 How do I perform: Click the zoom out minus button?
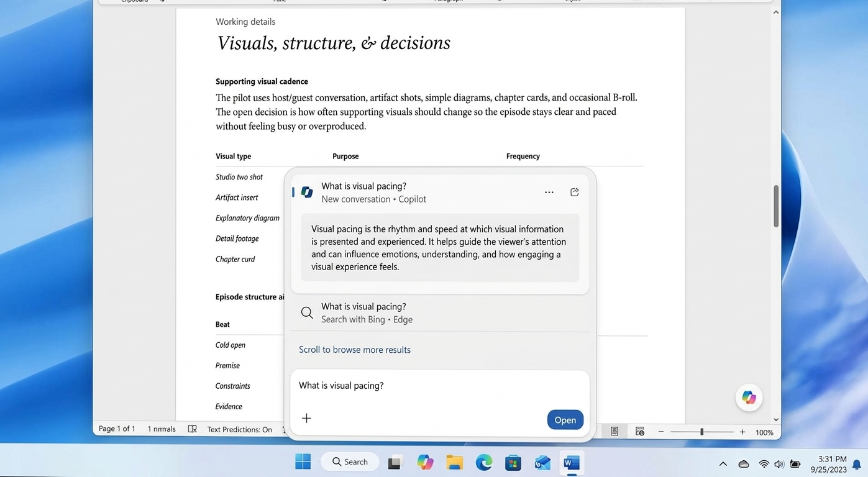tap(661, 432)
